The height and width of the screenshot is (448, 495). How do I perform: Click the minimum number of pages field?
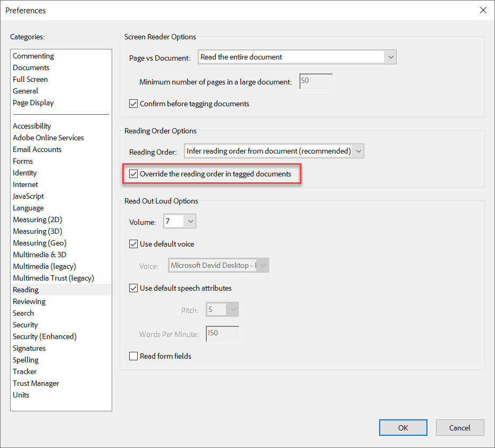coord(316,81)
